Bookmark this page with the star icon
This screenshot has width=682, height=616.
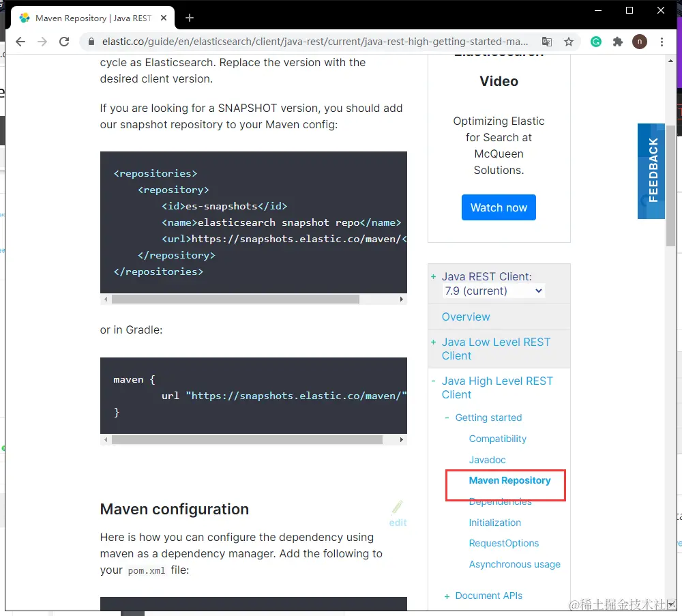point(569,42)
